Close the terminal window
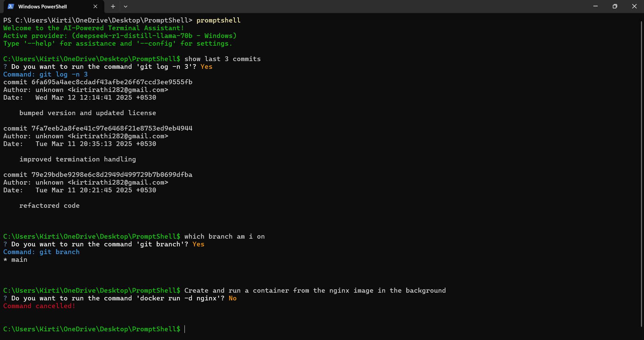 click(634, 6)
